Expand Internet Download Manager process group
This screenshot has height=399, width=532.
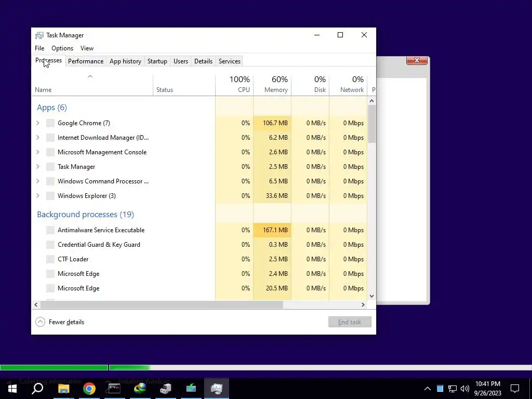37,138
